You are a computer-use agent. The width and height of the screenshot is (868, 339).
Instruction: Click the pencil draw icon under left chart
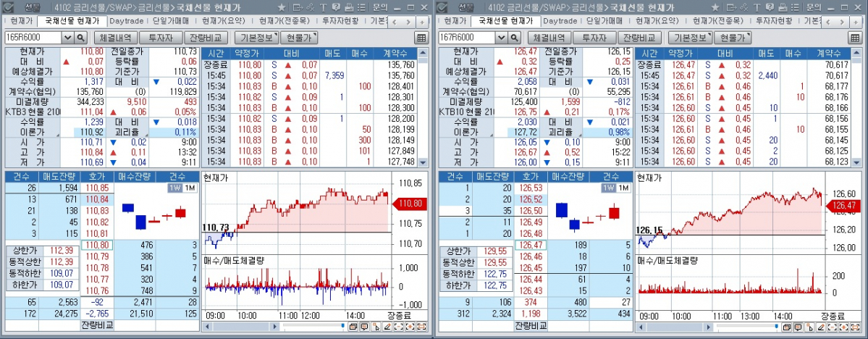[x=387, y=327]
